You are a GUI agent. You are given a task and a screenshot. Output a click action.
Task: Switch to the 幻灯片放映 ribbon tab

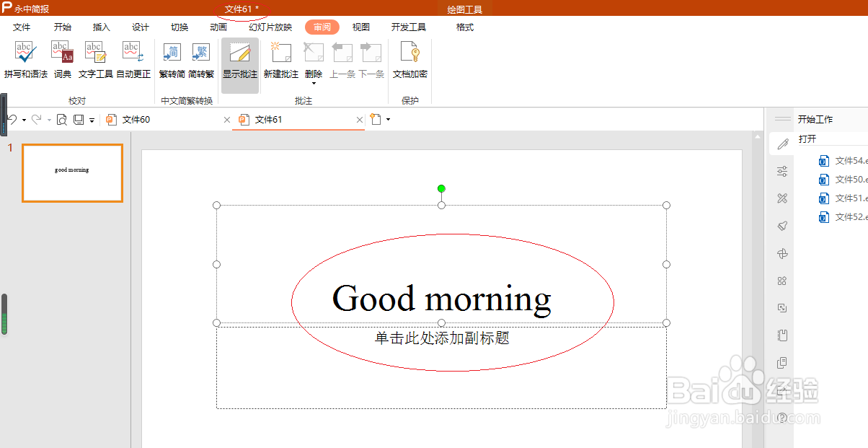(x=270, y=27)
